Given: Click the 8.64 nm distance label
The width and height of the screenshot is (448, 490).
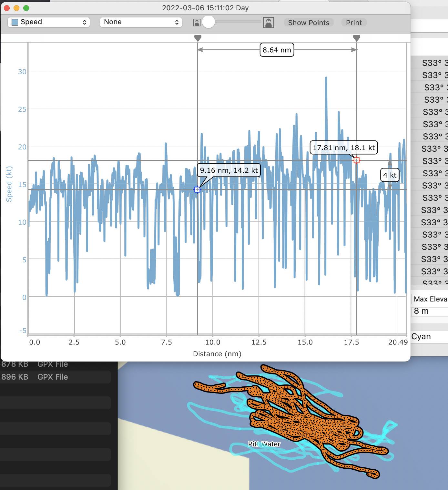Looking at the screenshot, I should [277, 50].
